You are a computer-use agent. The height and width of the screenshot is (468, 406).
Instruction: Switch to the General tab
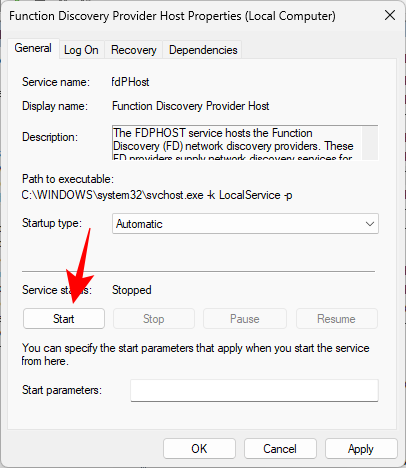pyautogui.click(x=33, y=48)
